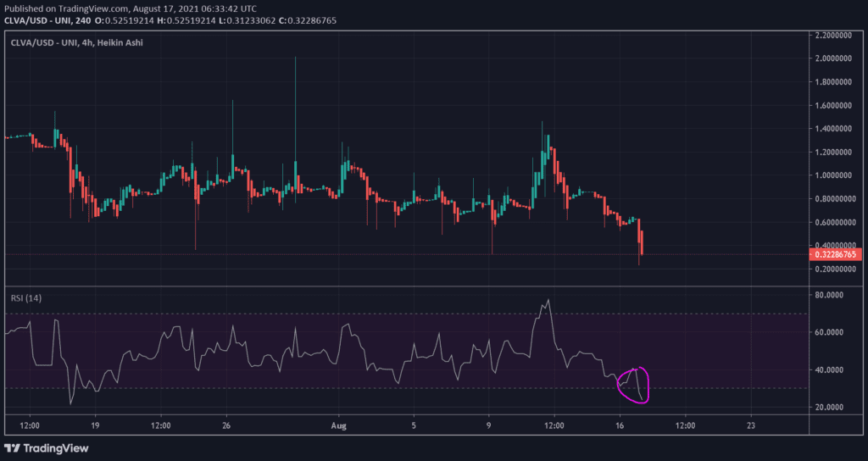The height and width of the screenshot is (461, 868).
Task: Click the 2.0000000 price axis label
Action: (834, 58)
